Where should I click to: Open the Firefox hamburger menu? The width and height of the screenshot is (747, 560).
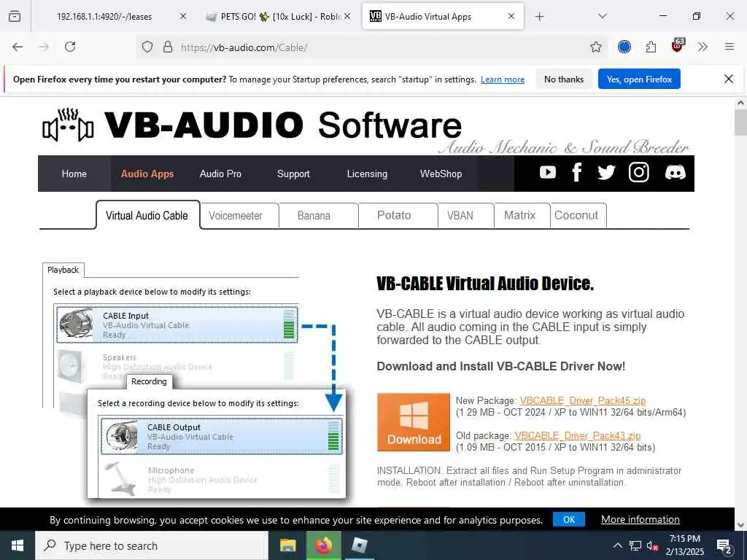729,47
